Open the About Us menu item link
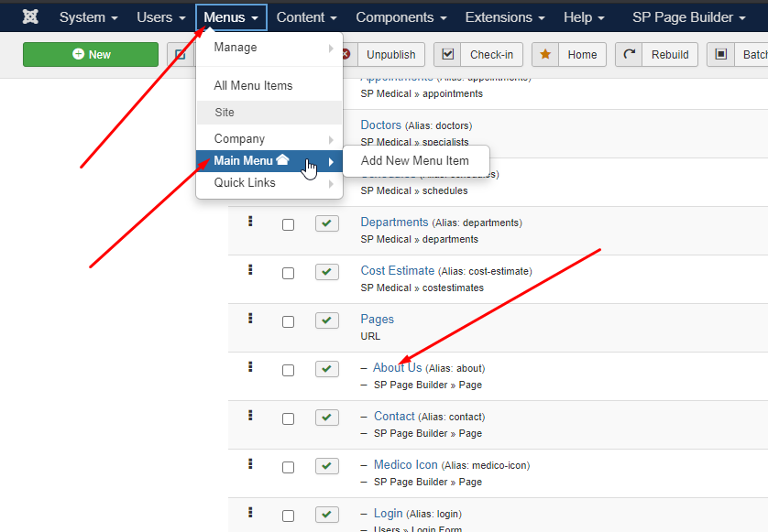The height and width of the screenshot is (532, 768). click(397, 367)
